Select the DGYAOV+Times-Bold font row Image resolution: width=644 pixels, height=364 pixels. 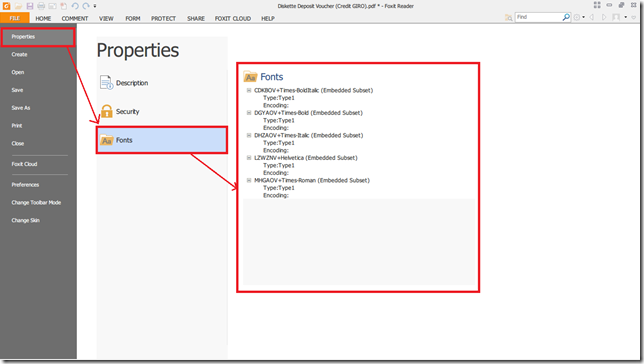(308, 113)
